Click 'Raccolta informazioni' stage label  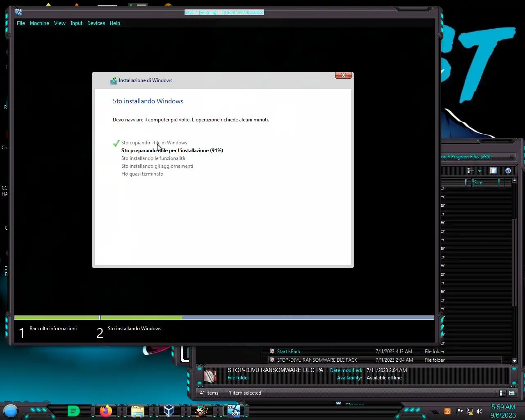click(53, 329)
